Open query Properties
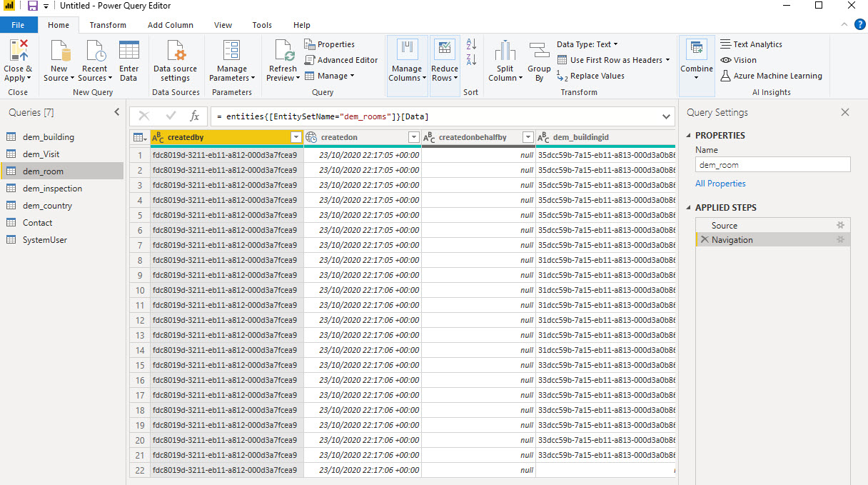Viewport: 868px width, 485px height. (x=330, y=44)
